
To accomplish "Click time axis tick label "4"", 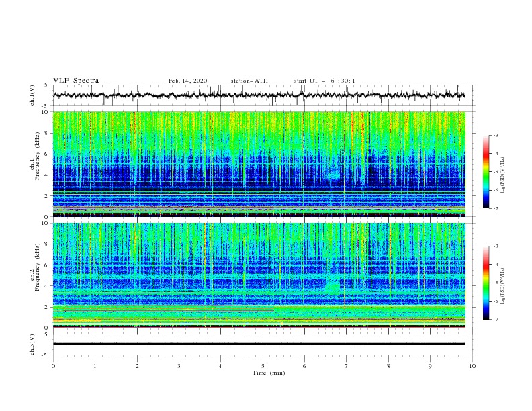I will pos(220,366).
